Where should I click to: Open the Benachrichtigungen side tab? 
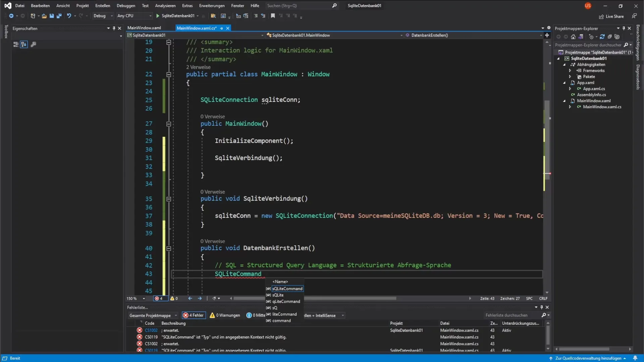coord(638,42)
